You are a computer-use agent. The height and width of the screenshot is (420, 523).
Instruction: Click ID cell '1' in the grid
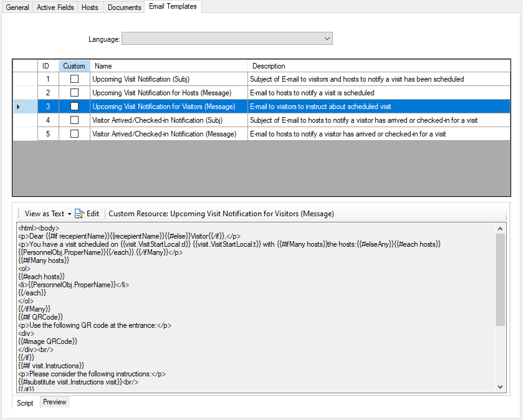click(48, 79)
